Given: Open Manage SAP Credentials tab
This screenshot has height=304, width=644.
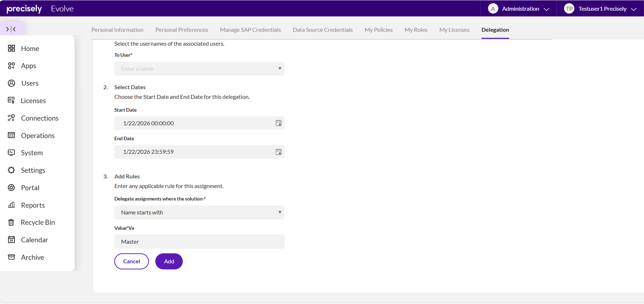Looking at the screenshot, I should coord(250,30).
